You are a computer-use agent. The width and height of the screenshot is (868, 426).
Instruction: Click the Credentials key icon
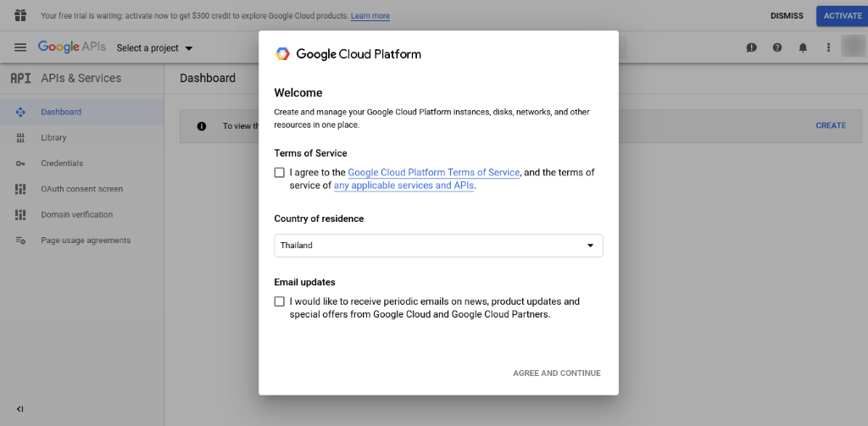pyautogui.click(x=20, y=163)
